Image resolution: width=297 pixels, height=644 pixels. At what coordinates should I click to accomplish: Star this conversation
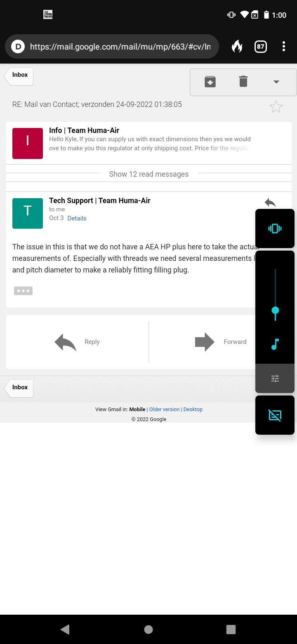click(x=276, y=107)
